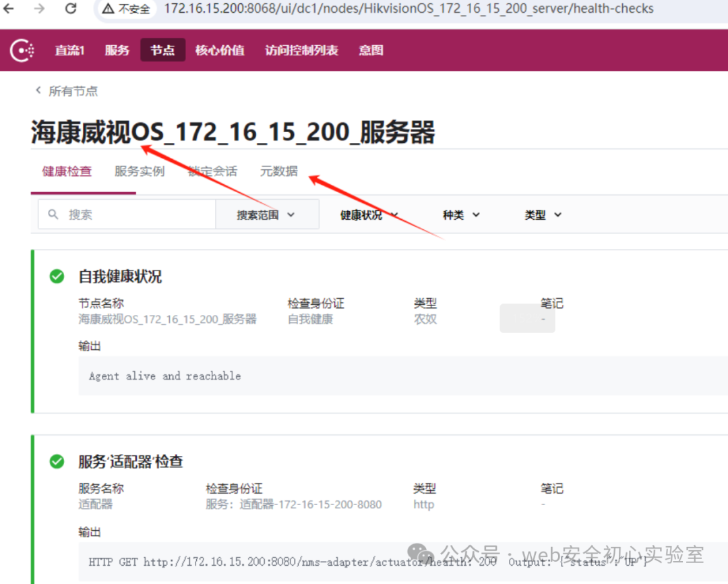Image resolution: width=728 pixels, height=584 pixels.
Task: Expand the 类型 filter dropdown
Action: 543,214
